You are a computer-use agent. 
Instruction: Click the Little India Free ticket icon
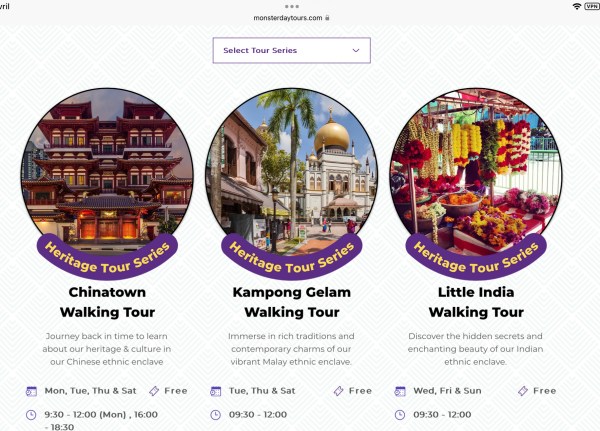(522, 391)
